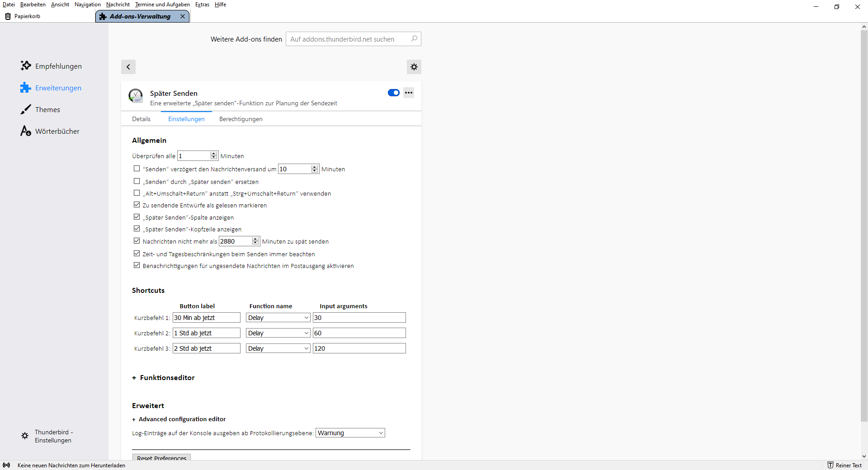Click the 'Überprüfen alle' minutes stepper

tap(214, 156)
